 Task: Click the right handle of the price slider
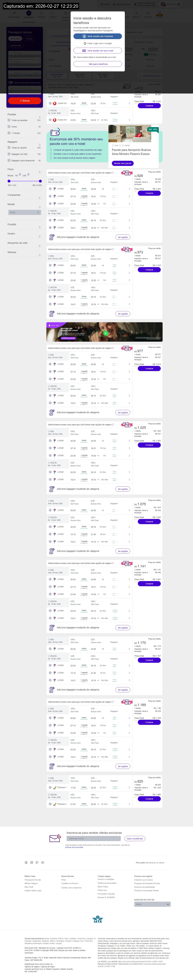(x=40, y=181)
